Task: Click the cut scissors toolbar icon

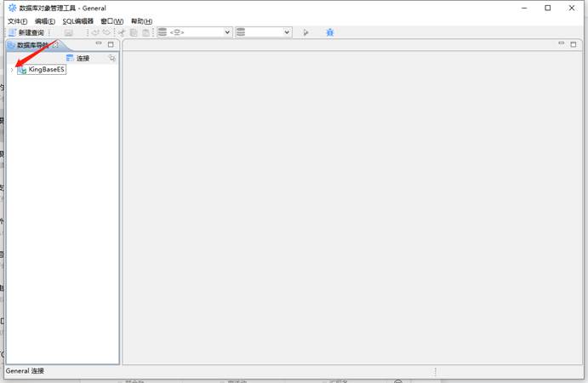Action: click(122, 32)
